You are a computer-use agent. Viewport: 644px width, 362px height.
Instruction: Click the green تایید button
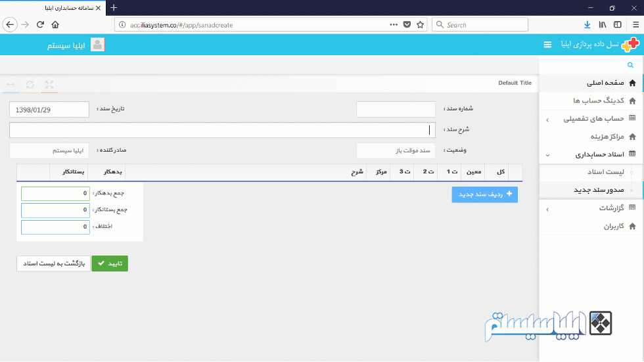(110, 263)
